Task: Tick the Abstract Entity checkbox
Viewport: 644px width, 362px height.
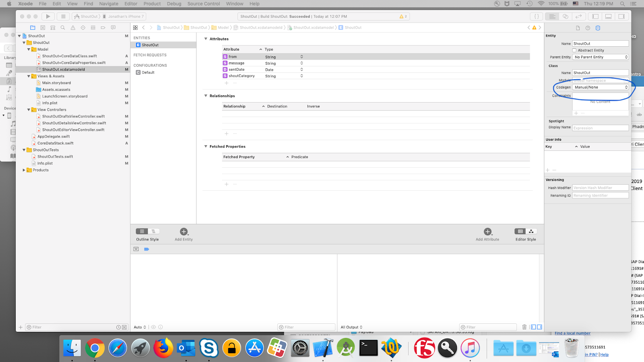Action: point(574,50)
